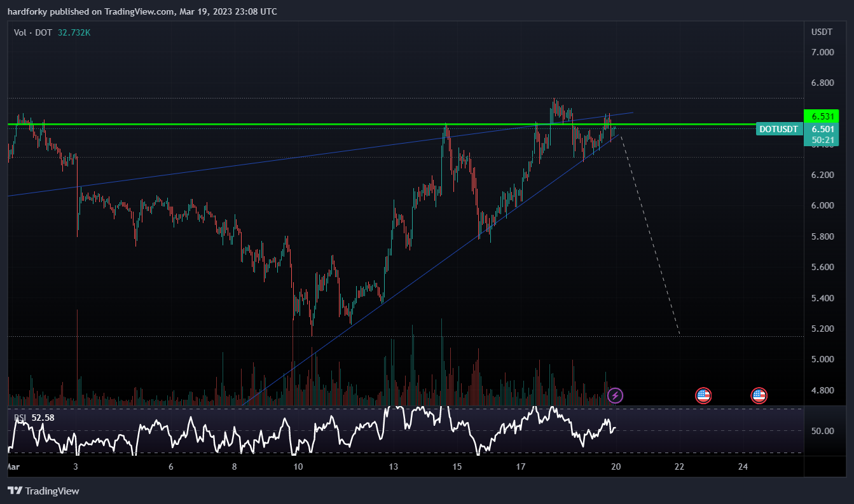Click date 3 on the time axis
This screenshot has height=504, width=854.
pos(76,467)
